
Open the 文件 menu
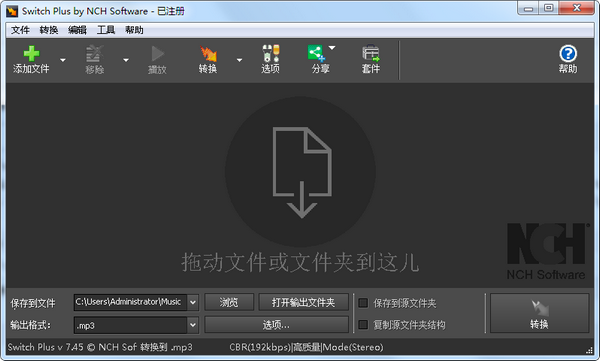pos(20,30)
